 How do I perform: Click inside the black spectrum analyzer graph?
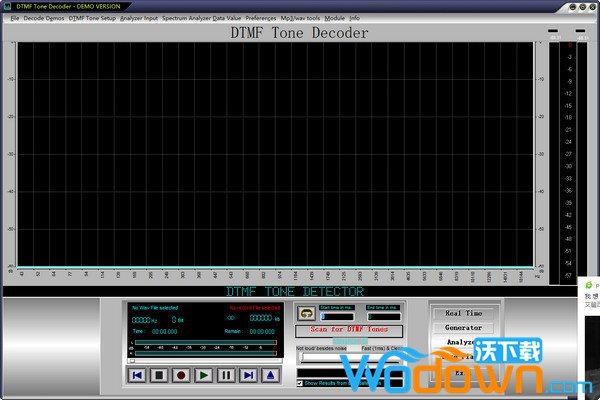click(x=275, y=154)
